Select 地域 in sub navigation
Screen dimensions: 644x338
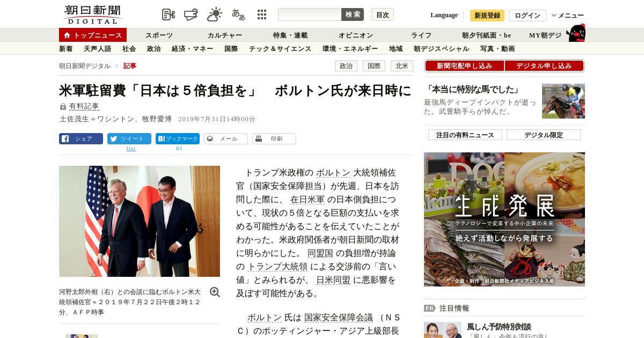396,49
